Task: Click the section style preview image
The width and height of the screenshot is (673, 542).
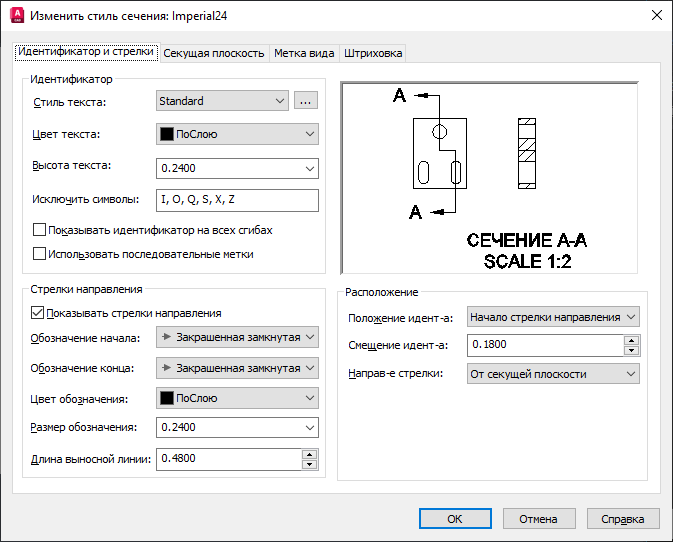Action: 489,178
